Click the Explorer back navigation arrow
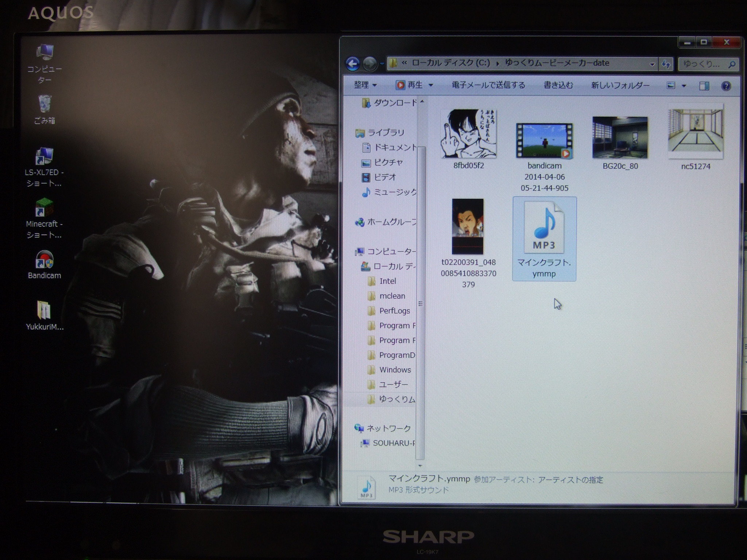This screenshot has width=747, height=560. click(x=352, y=64)
